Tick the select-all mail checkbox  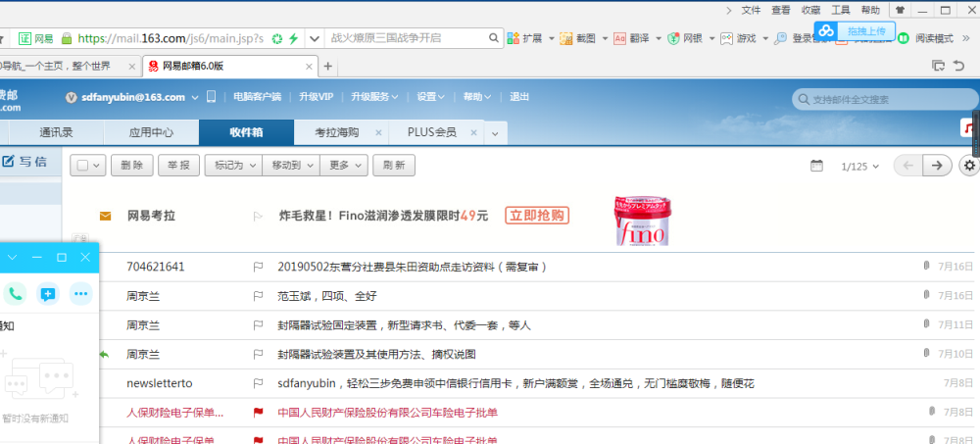click(x=82, y=166)
